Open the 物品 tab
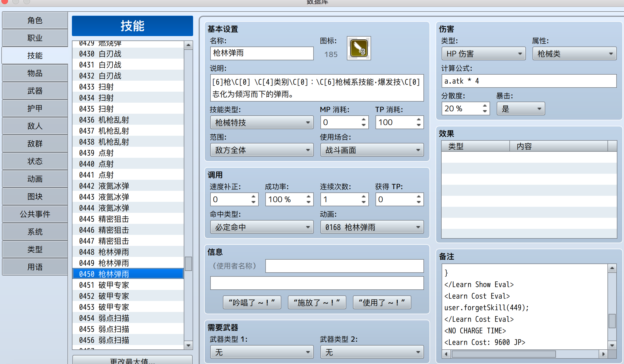This screenshot has width=624, height=364. point(35,73)
